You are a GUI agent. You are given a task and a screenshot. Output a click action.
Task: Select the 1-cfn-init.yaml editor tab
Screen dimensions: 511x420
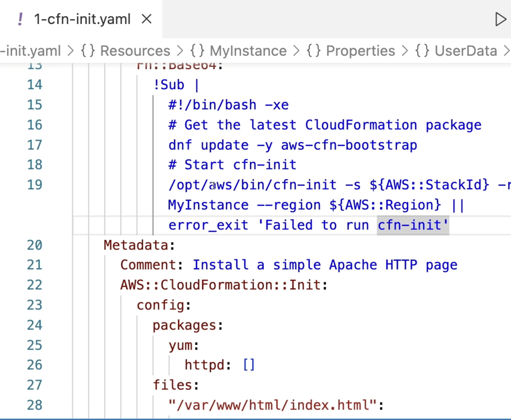[x=81, y=19]
